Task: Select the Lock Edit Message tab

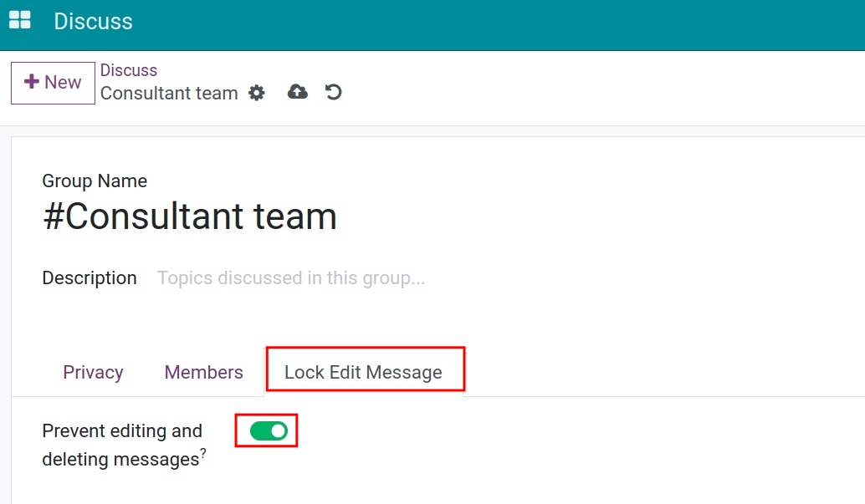Action: [364, 372]
